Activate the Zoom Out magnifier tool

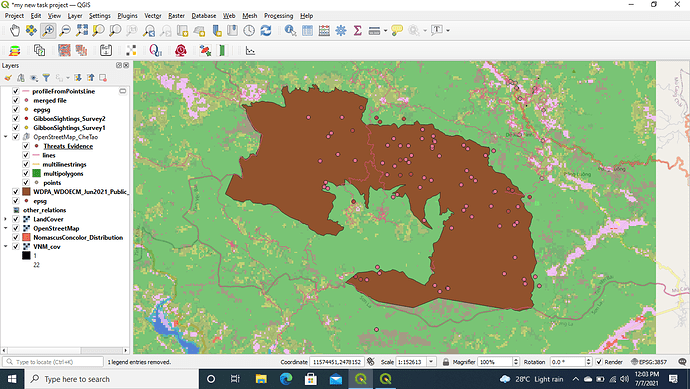[65, 30]
